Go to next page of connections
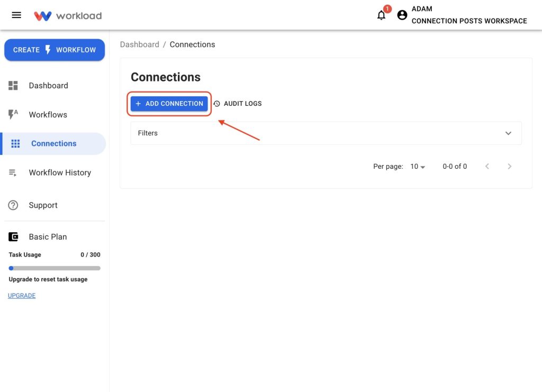The image size is (542, 392). [510, 167]
